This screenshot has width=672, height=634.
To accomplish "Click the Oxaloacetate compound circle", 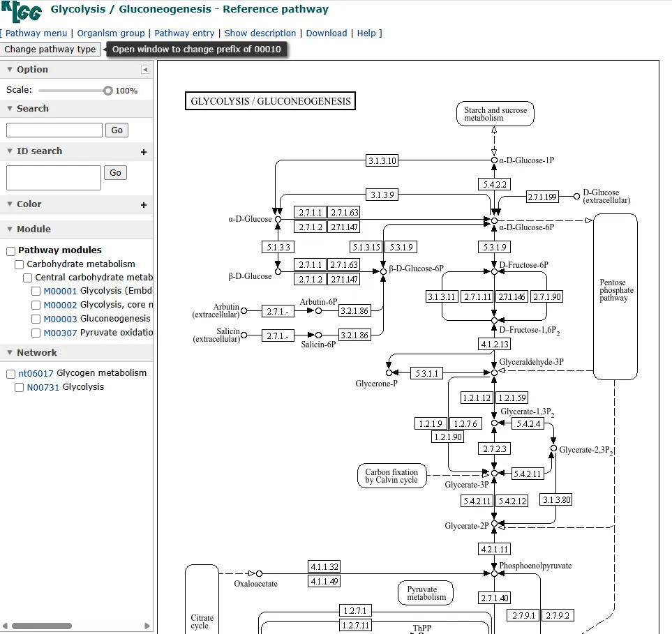I will tap(259, 573).
